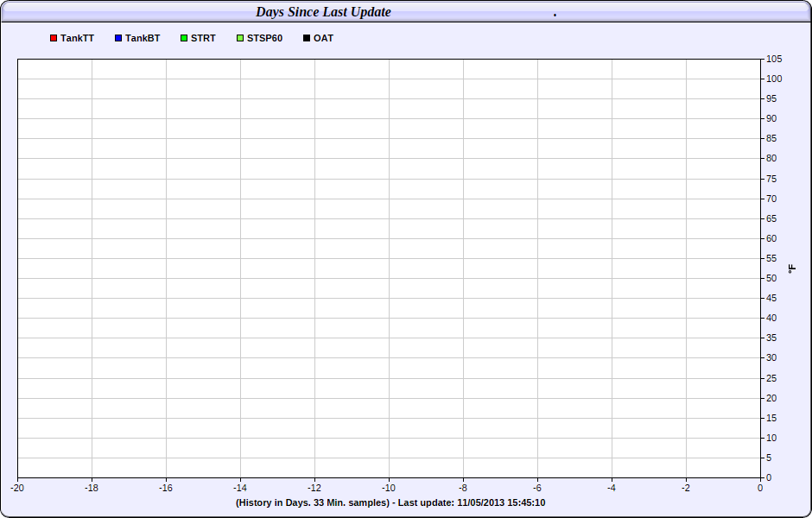The height and width of the screenshot is (518, 812).
Task: Select the TankBT legend label
Action: coord(143,38)
